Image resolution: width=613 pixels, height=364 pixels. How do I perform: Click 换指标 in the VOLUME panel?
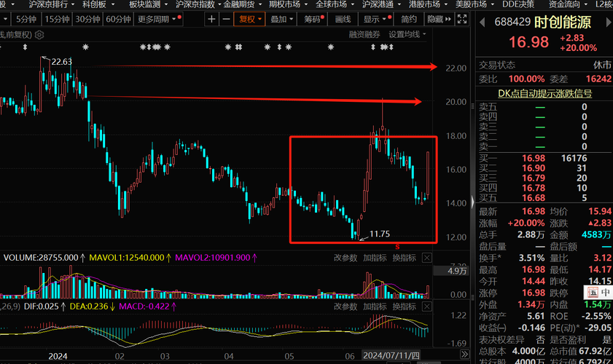pyautogui.click(x=404, y=258)
